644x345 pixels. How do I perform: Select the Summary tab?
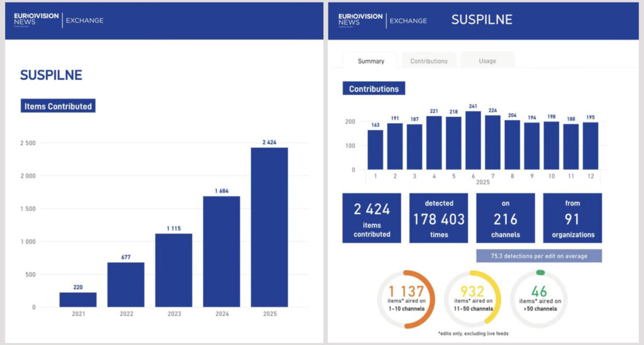click(370, 61)
